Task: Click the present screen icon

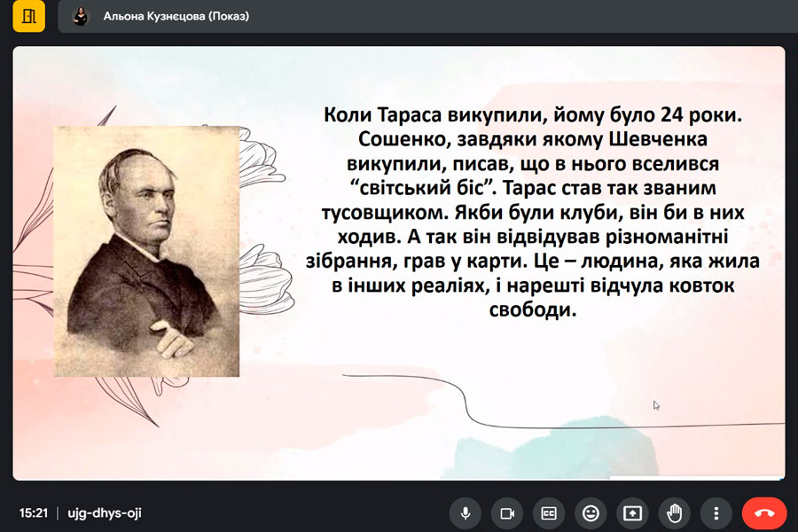Action: point(632,513)
